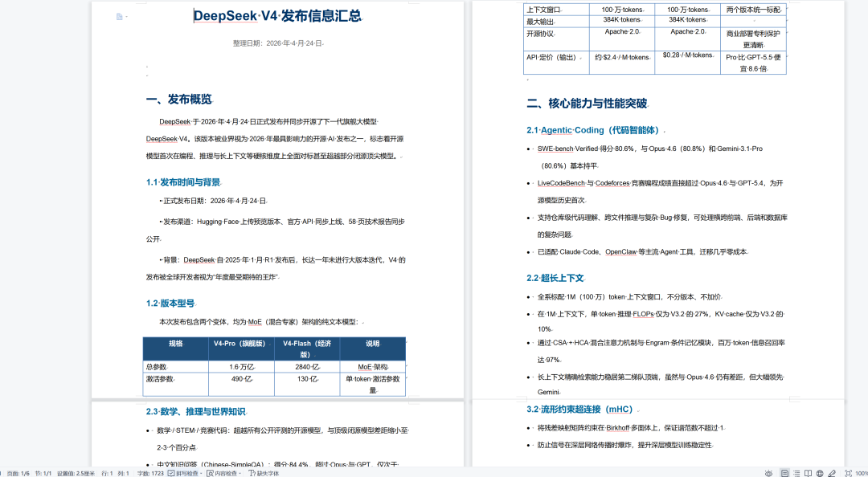Image resolution: width=868 pixels, height=477 pixels.
Task: Open the spell check dropdown arrow
Action: point(199,471)
